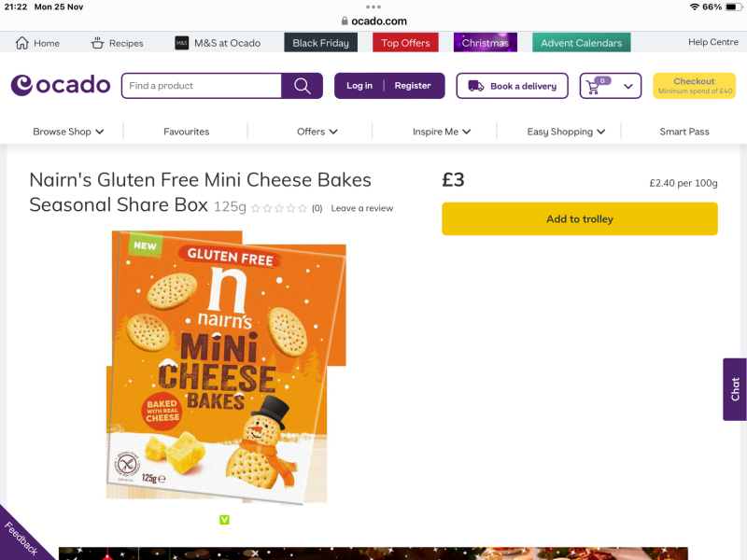747x560 pixels.
Task: Click the Ocado logo
Action: click(60, 85)
